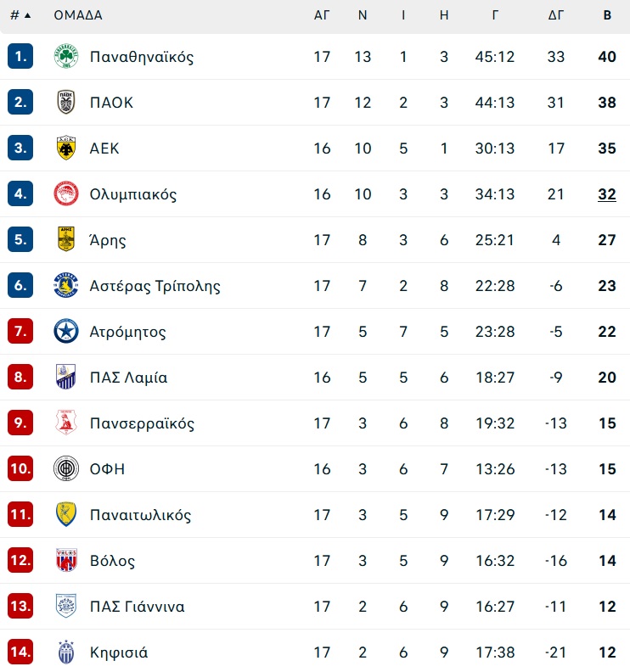The height and width of the screenshot is (672, 630).
Task: Sort table by the Β points column
Action: click(607, 15)
